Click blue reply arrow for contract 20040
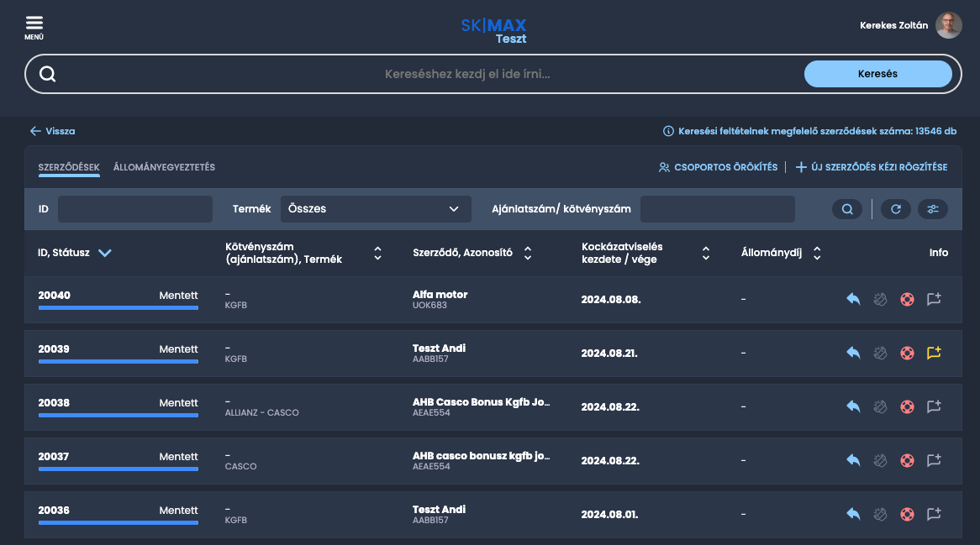The width and height of the screenshot is (980, 545). coord(853,300)
